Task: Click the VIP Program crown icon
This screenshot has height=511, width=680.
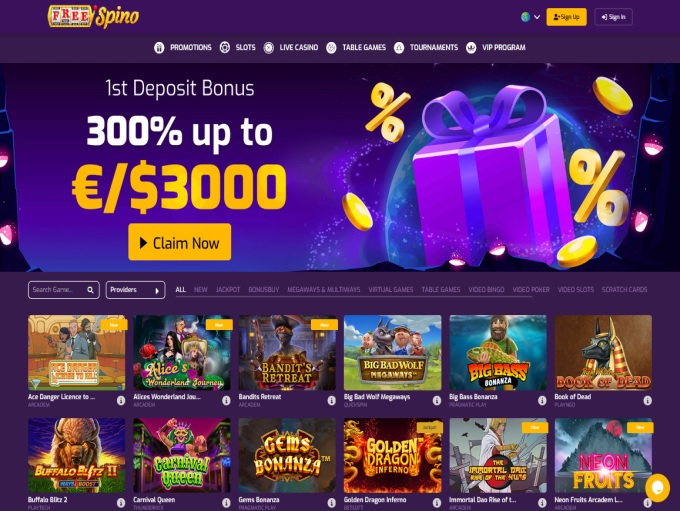Action: 471,48
